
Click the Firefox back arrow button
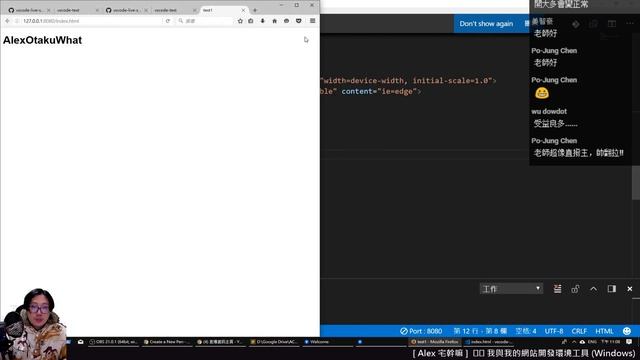pos(7,21)
